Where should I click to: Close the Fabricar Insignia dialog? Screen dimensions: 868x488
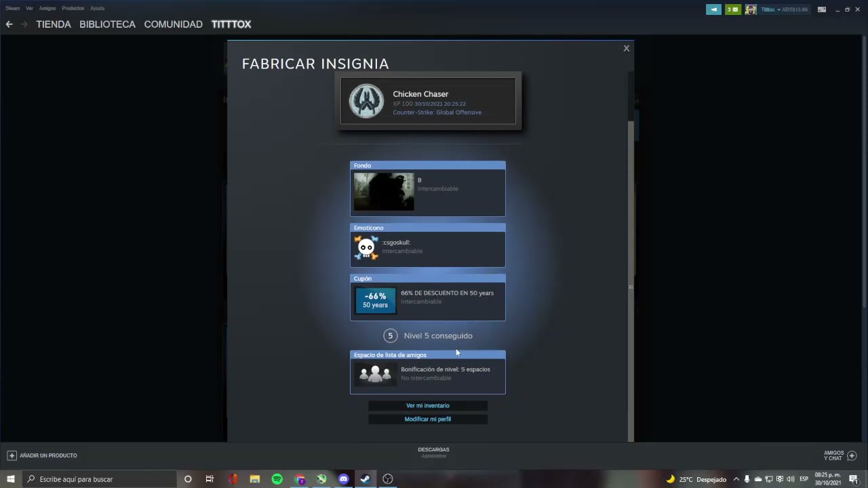(x=627, y=48)
